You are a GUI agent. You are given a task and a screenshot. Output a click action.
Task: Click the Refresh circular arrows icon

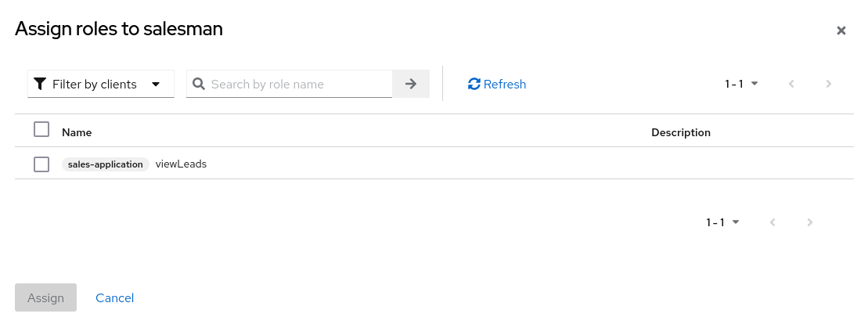pyautogui.click(x=474, y=84)
